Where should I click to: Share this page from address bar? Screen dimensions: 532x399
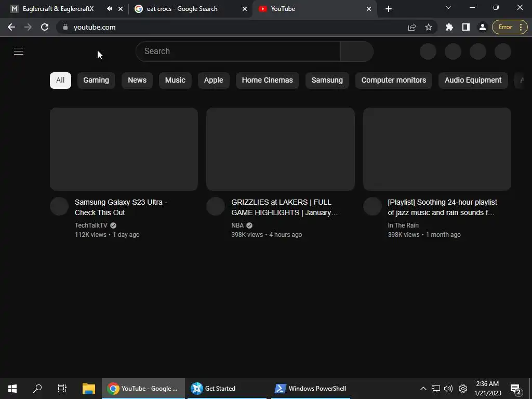[x=412, y=27]
